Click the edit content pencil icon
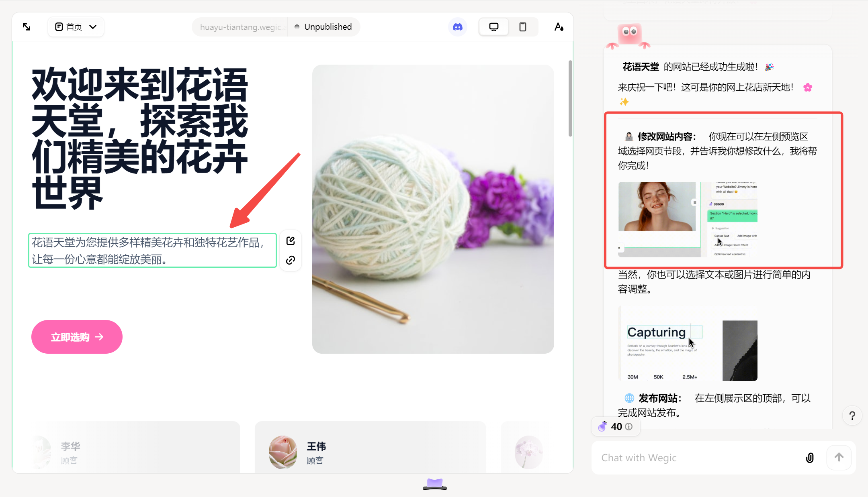 click(x=291, y=241)
